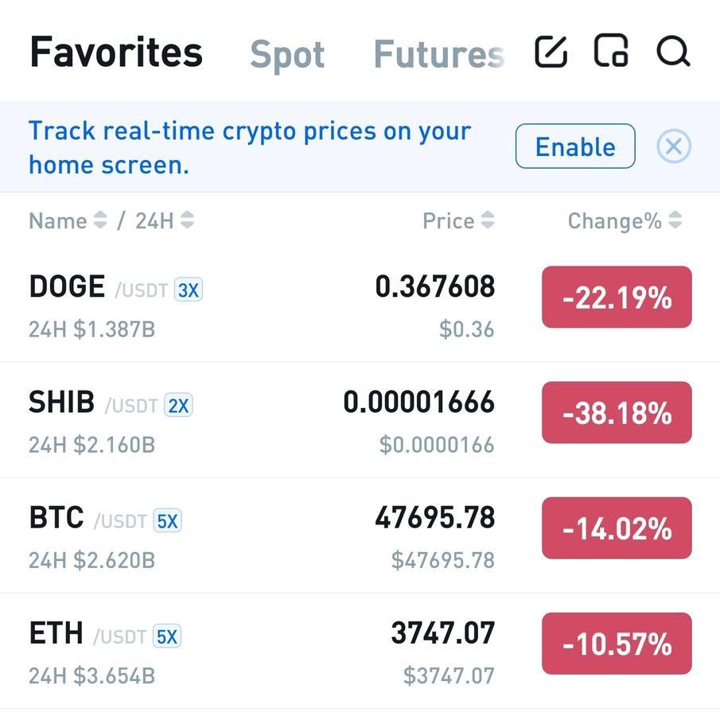Open the edit favorites pencil icon
720x728 pixels.
(551, 51)
